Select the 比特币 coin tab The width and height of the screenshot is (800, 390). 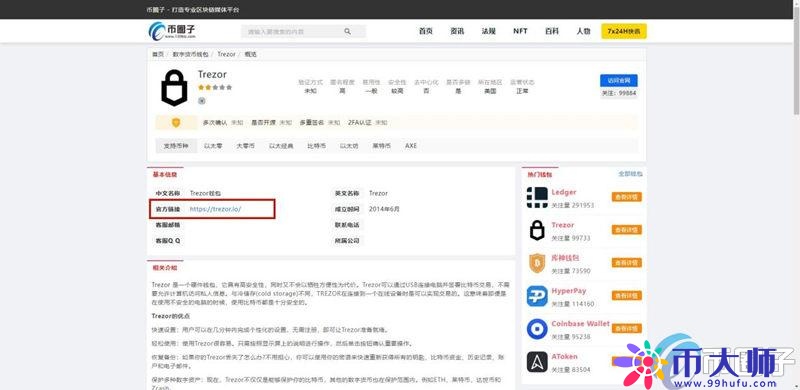[x=316, y=146]
